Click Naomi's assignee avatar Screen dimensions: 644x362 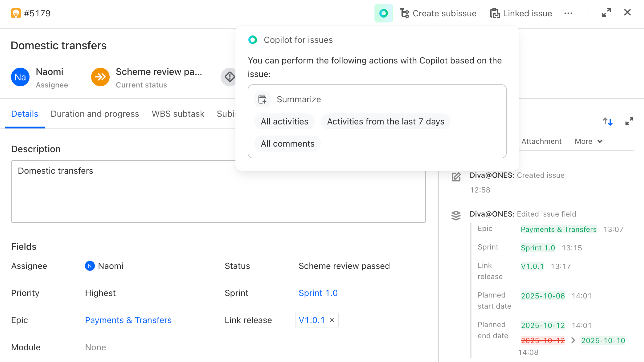pos(20,77)
